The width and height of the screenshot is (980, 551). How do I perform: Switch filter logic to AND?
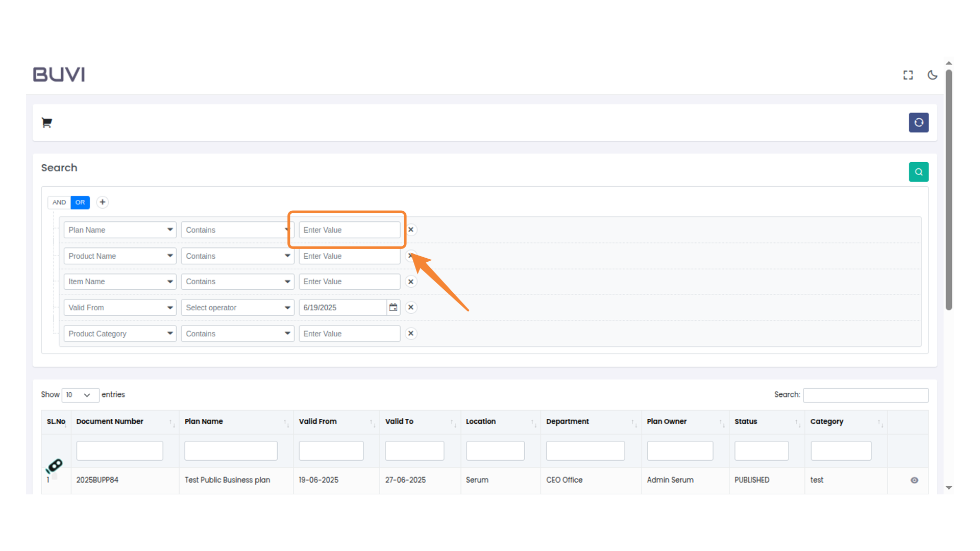pos(59,203)
